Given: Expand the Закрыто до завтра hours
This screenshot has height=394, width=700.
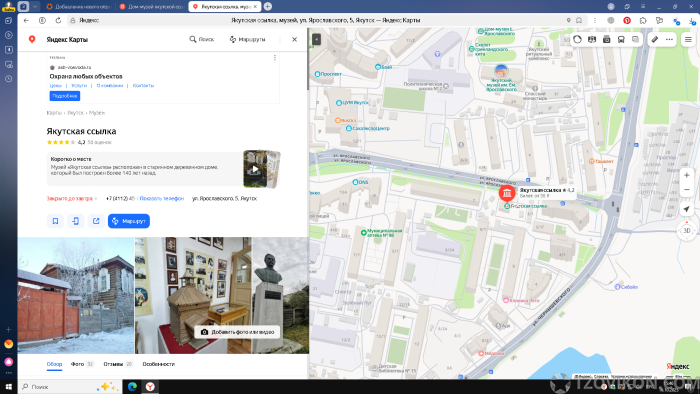Looking at the screenshot, I should (x=72, y=199).
